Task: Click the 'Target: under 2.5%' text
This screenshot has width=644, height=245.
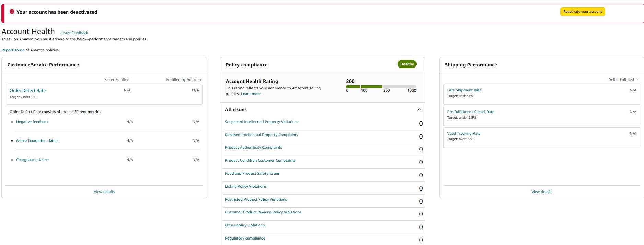Action: 462,118
